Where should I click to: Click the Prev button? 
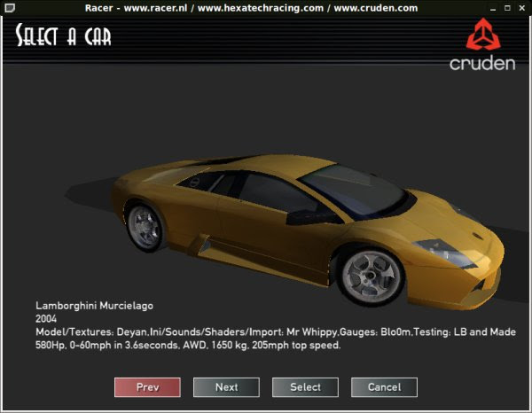147,387
